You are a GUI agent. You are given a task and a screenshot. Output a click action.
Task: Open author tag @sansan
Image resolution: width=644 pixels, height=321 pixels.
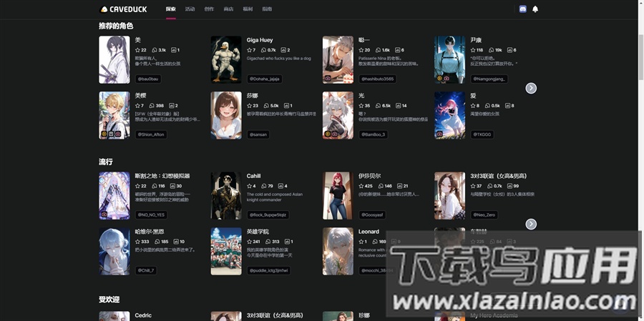(x=258, y=134)
